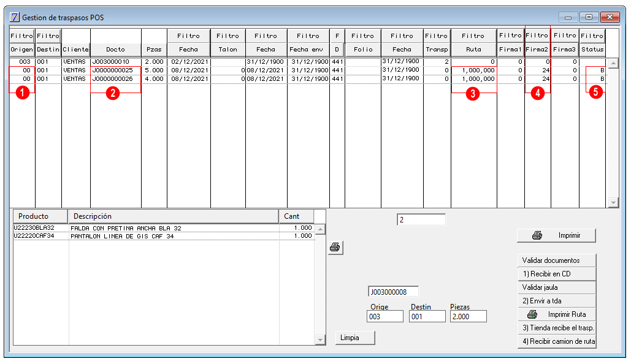Screen dimensions: 631x364
Task: Click the Filtro button above Firma3 column
Action: click(565, 36)
